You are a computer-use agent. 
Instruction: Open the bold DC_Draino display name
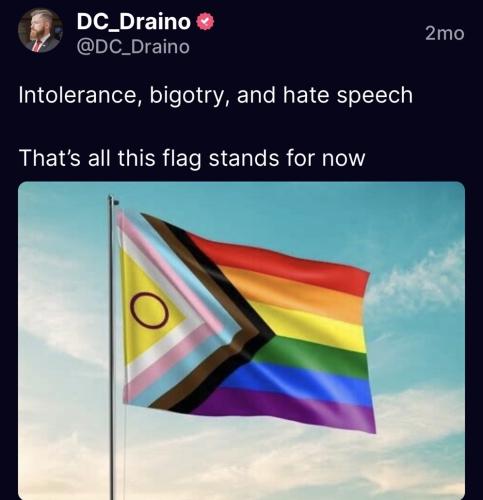(134, 22)
